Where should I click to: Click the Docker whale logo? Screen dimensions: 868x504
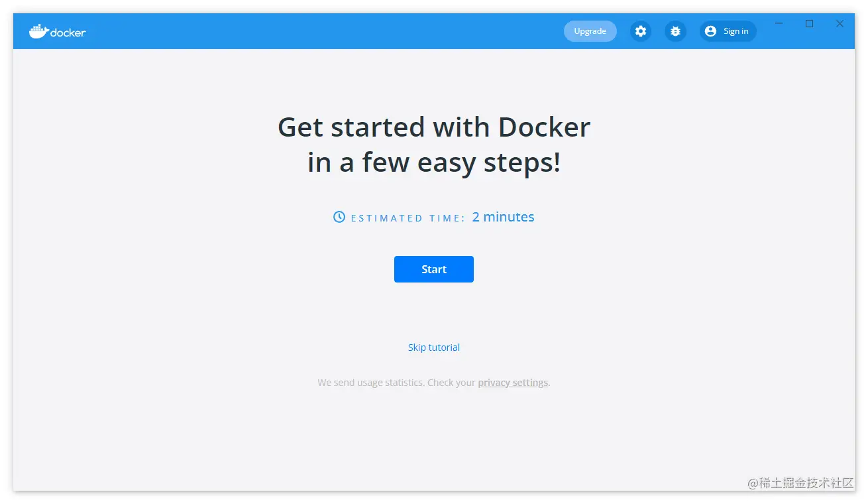(58, 31)
